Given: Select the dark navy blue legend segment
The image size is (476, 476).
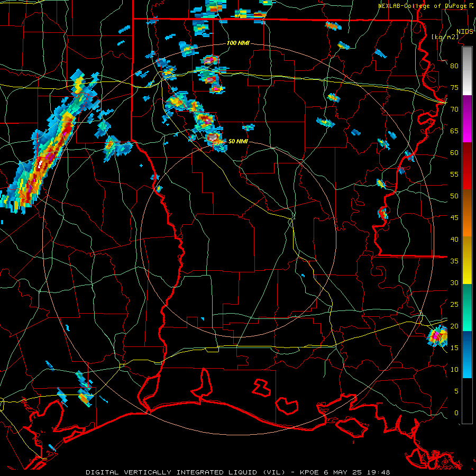Looking at the screenshot, I should (x=467, y=340).
